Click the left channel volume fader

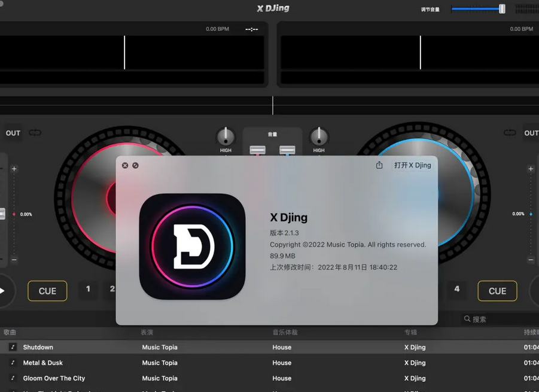(x=257, y=150)
